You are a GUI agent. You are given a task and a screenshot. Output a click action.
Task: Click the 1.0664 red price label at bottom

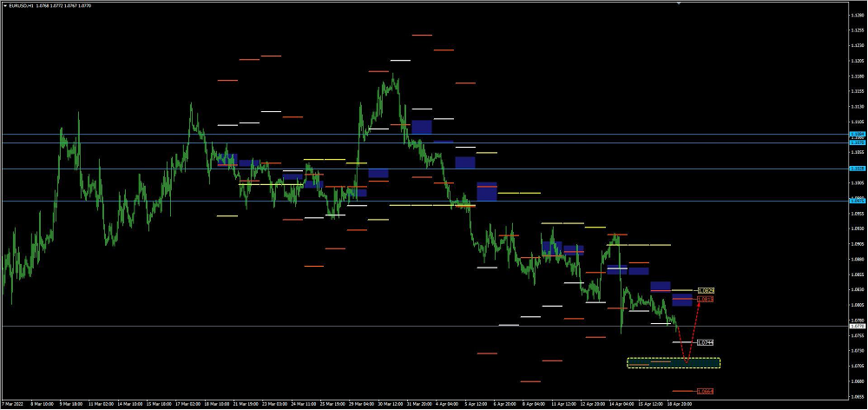pyautogui.click(x=706, y=391)
